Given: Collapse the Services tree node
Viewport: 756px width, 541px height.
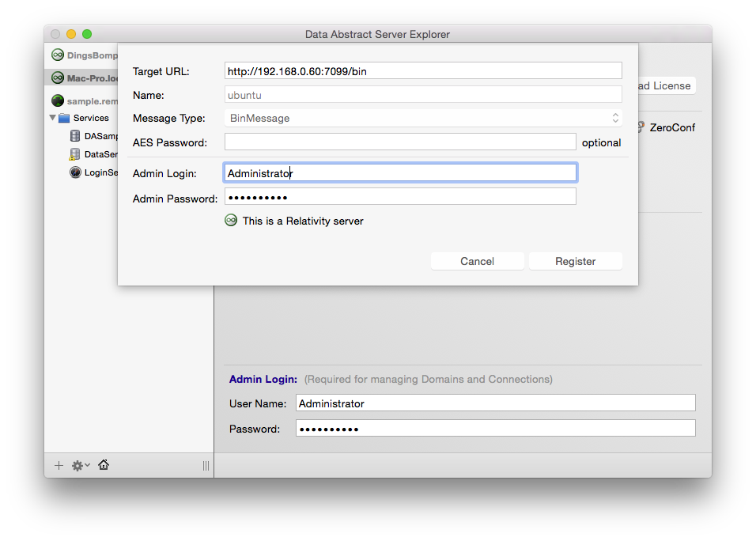Looking at the screenshot, I should tap(52, 118).
